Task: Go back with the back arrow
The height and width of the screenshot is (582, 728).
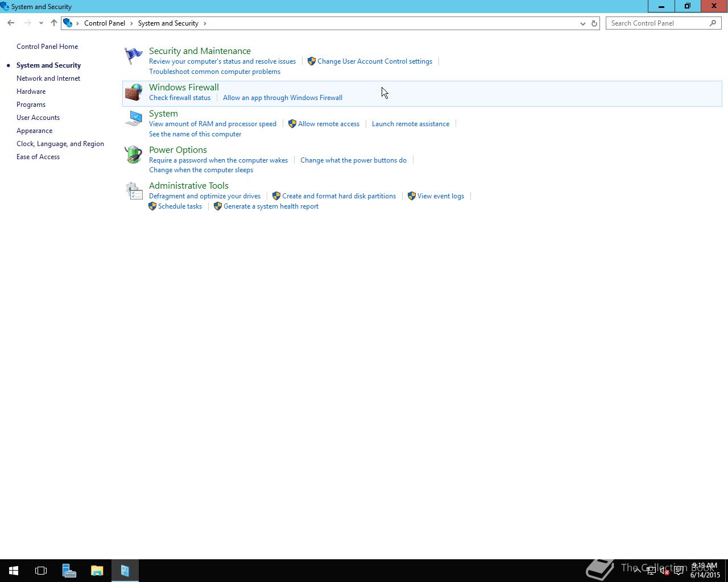Action: [11, 23]
